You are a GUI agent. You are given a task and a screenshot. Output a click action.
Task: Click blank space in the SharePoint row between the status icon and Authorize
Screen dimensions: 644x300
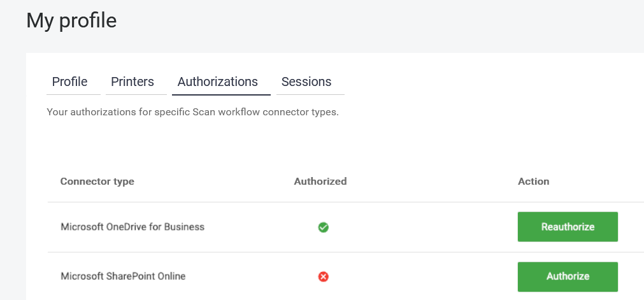click(420, 276)
